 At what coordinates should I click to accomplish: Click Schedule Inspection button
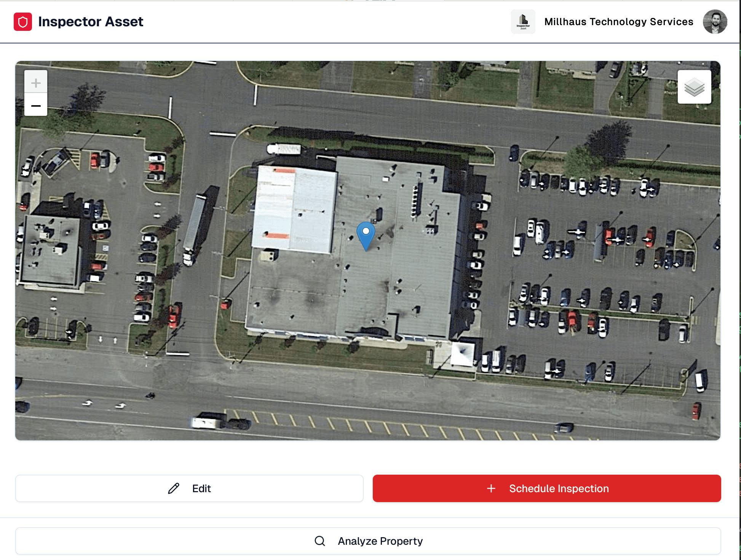547,488
